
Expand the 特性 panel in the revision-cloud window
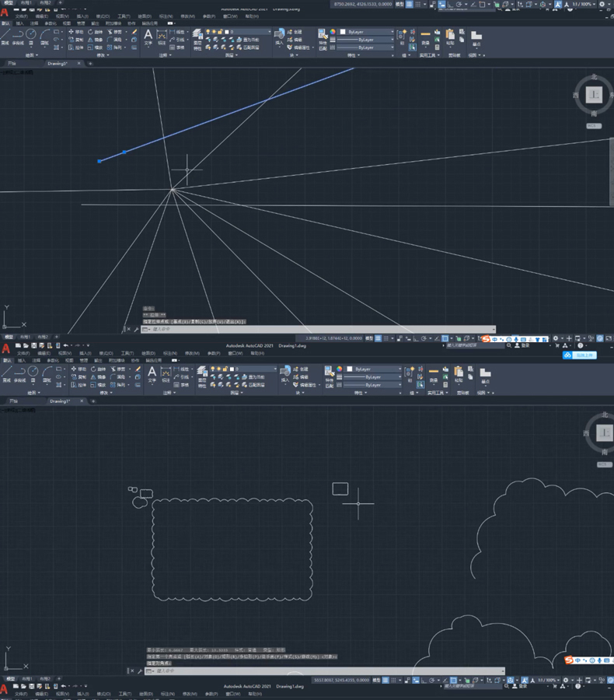[361, 393]
